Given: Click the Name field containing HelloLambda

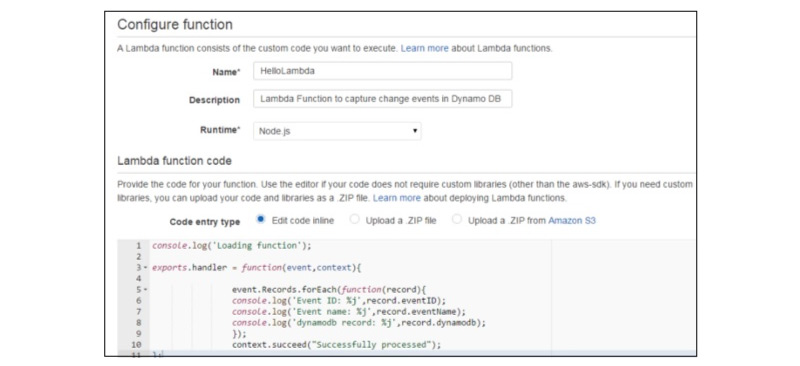Looking at the screenshot, I should [x=382, y=71].
